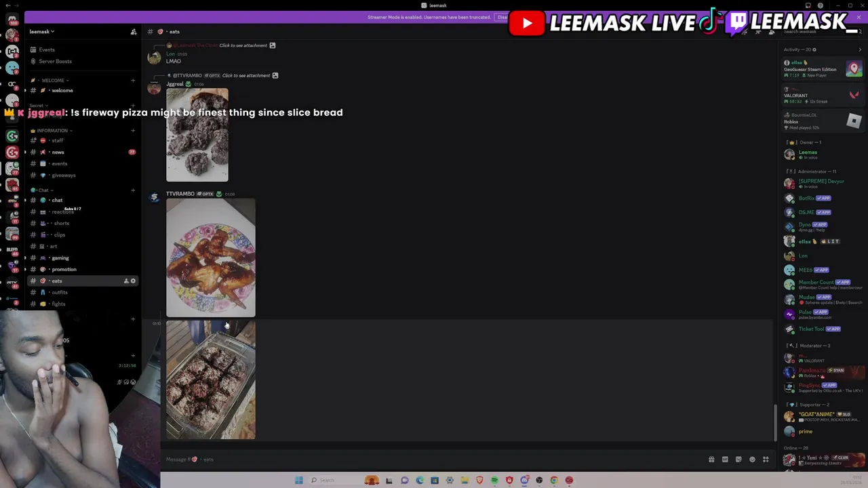Collapse the WELCOME channel category
This screenshot has height=488, width=868.
[52, 81]
